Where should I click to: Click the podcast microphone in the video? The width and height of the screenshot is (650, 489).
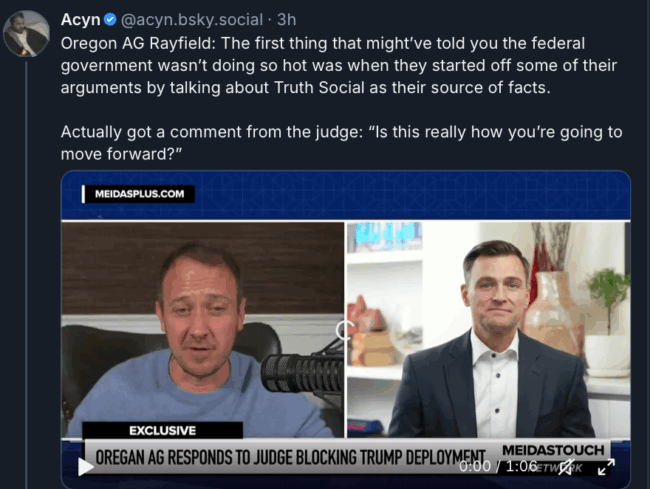(x=302, y=373)
